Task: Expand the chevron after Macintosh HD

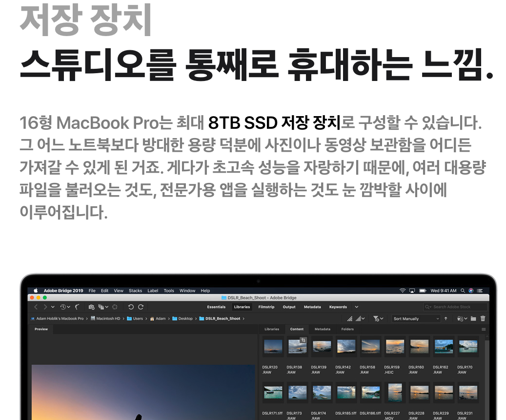Action: coord(123,319)
